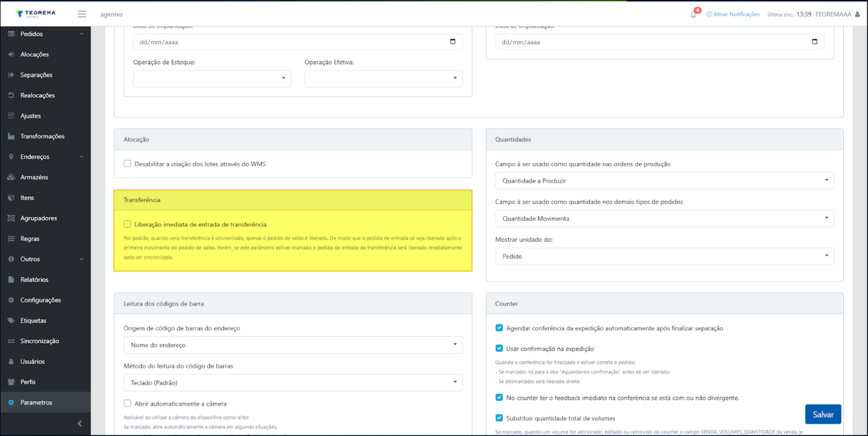Open the notifications bell icon

[694, 14]
